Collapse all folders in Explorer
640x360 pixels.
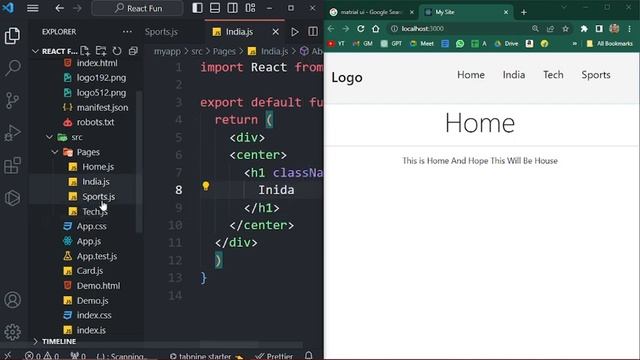tap(133, 51)
